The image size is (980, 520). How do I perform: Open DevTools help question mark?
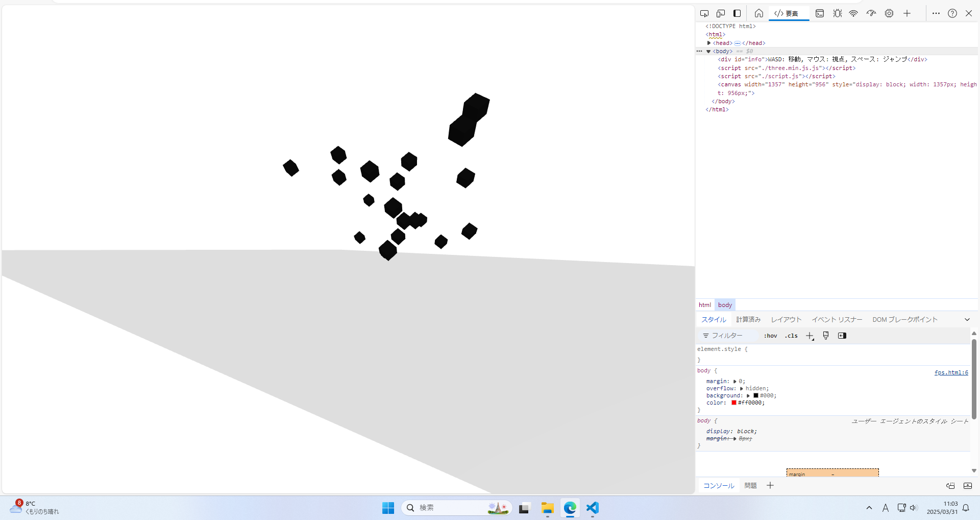pos(952,13)
